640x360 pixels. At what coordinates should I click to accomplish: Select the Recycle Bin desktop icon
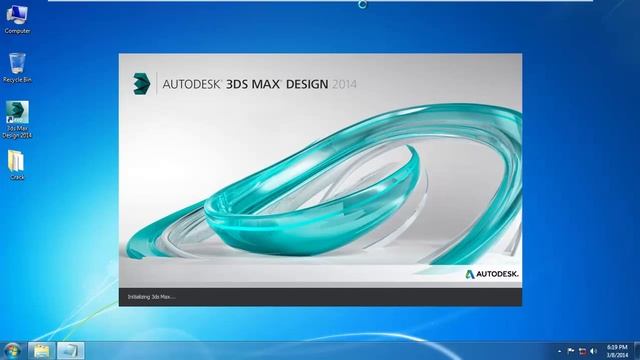pos(17,67)
